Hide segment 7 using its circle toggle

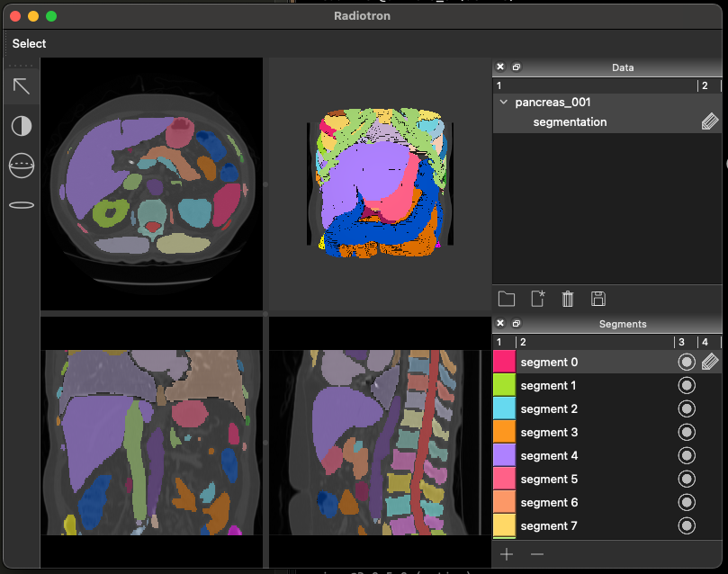click(687, 526)
